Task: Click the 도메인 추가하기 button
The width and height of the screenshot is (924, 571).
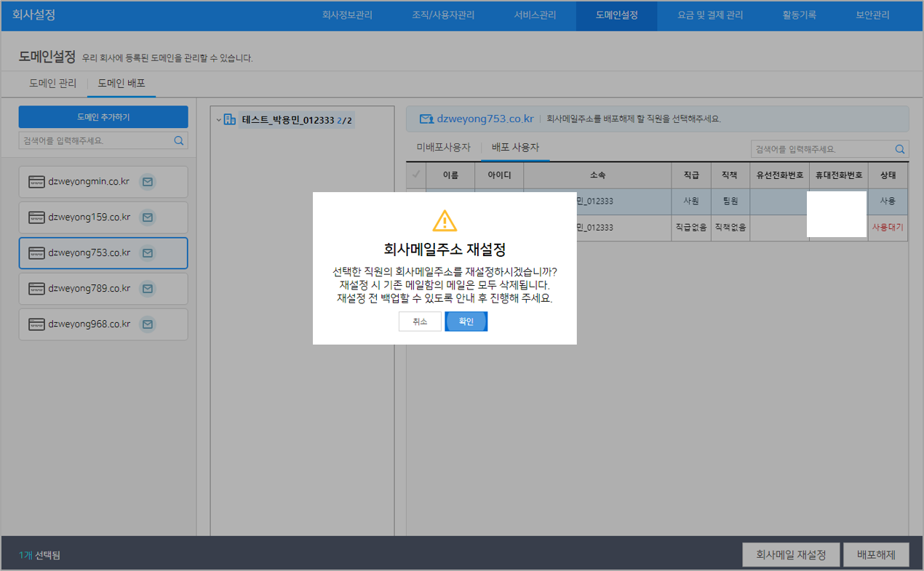Action: (x=103, y=117)
